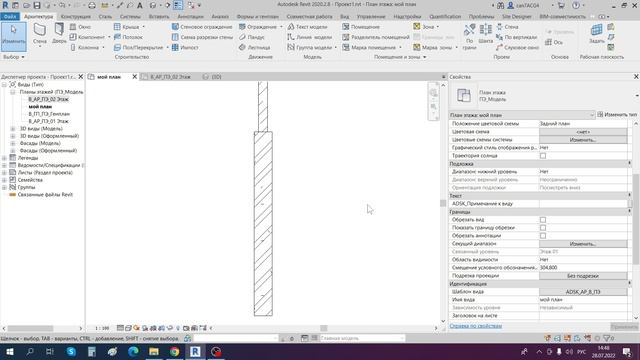640x360 pixels.
Task: Switch to the Управление ribbon tab
Action: (371, 16)
